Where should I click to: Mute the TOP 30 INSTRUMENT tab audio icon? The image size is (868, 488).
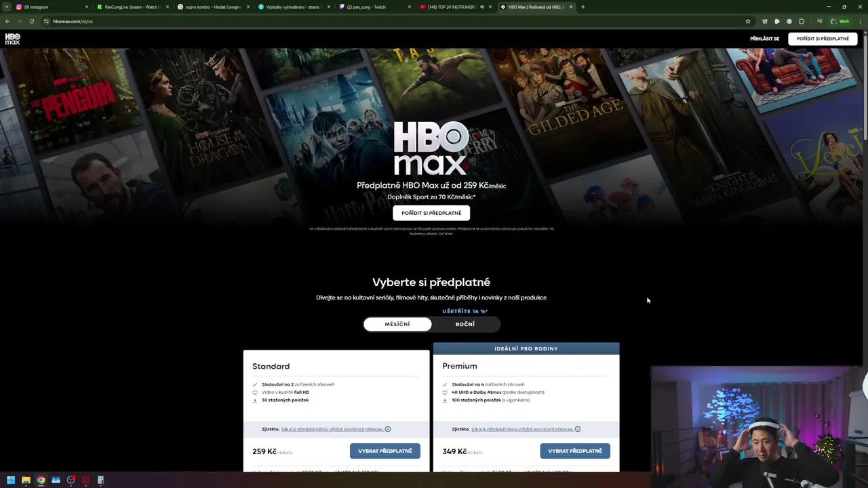pos(481,7)
